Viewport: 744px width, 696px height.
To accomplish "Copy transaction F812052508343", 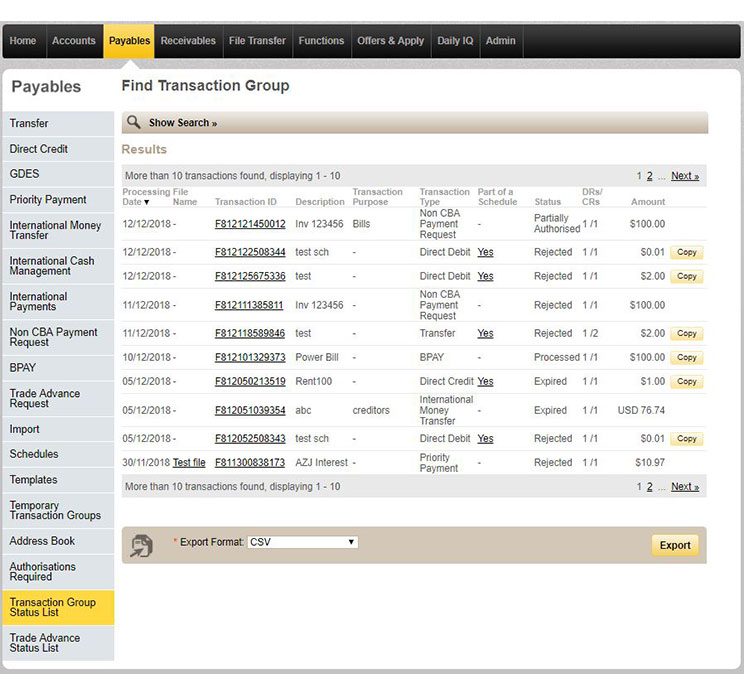I will (686, 439).
